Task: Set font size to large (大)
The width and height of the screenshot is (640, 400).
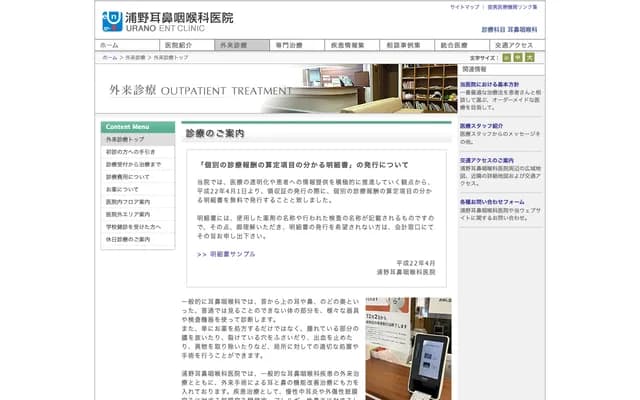Action: click(x=532, y=58)
